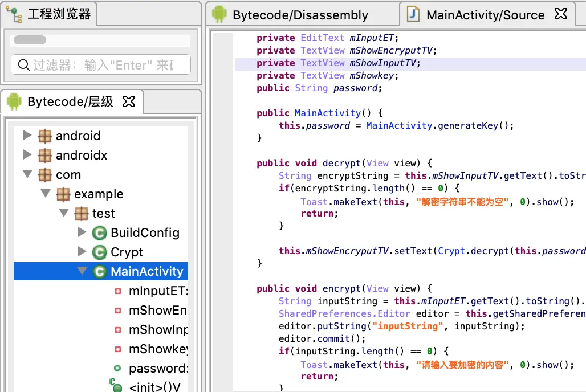The height and width of the screenshot is (392, 586).
Task: Select the Bytecode/层级 hierarchy tab
Action: (70, 101)
